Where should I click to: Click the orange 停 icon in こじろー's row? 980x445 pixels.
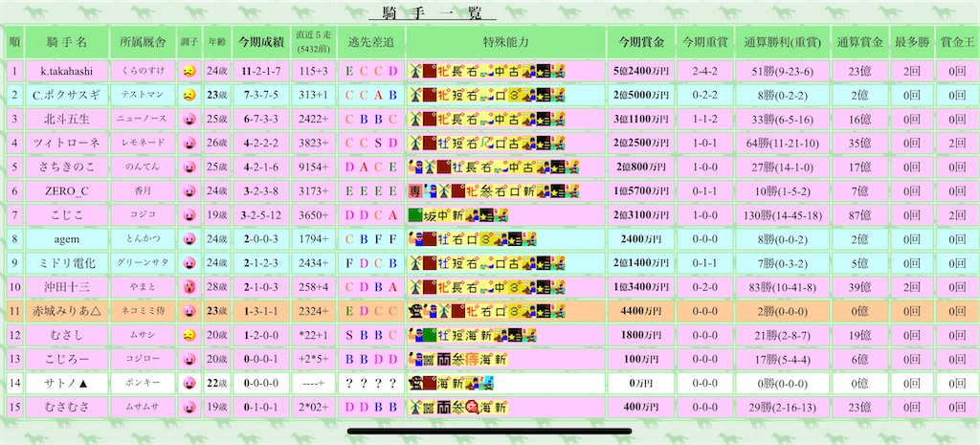tap(472, 359)
